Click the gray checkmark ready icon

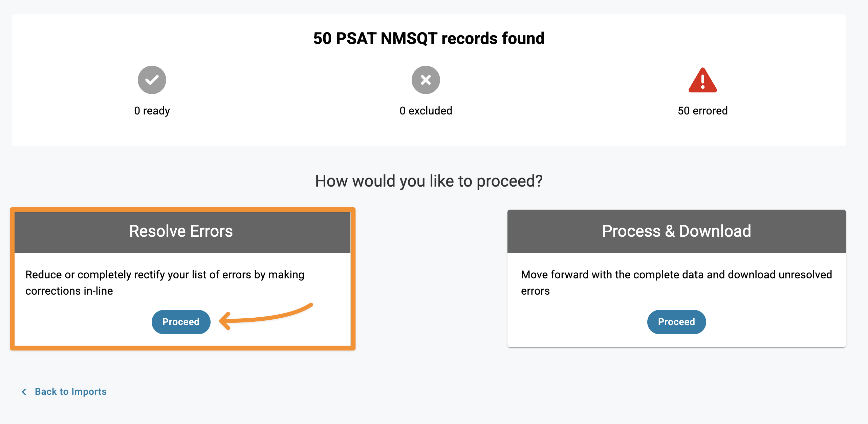(152, 80)
